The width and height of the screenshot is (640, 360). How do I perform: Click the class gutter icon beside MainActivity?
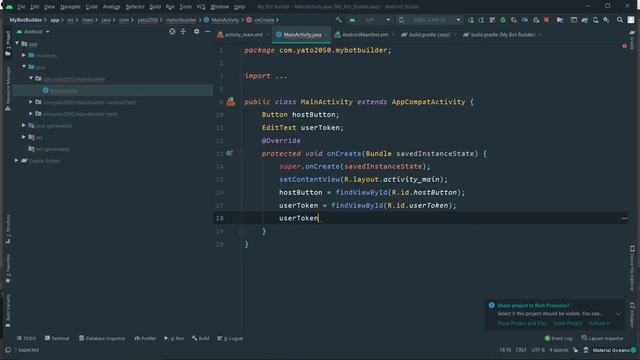point(231,102)
